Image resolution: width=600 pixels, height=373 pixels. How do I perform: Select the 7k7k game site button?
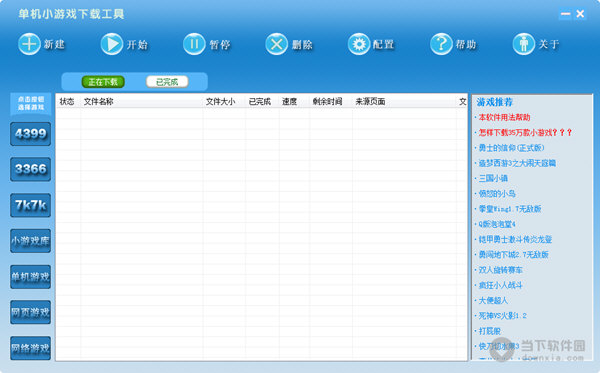31,205
